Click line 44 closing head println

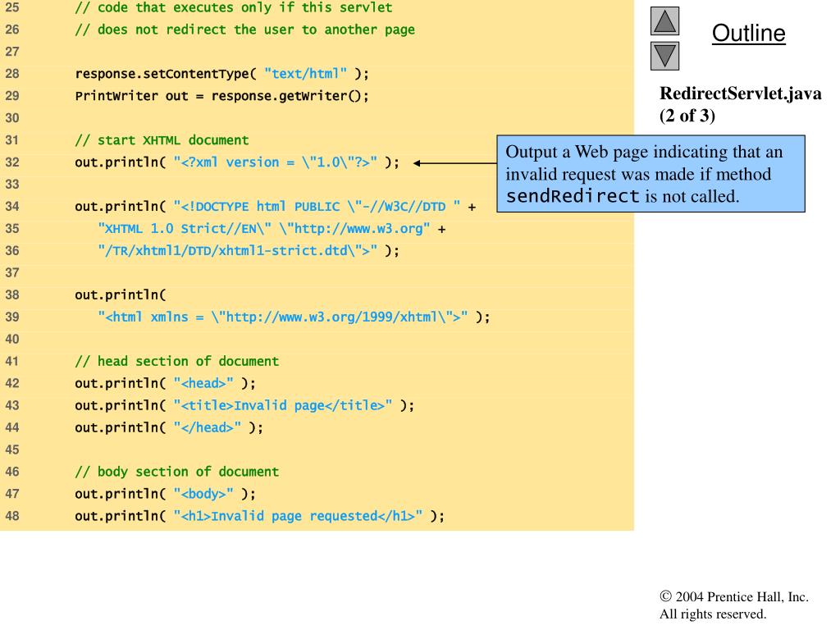[x=169, y=427]
